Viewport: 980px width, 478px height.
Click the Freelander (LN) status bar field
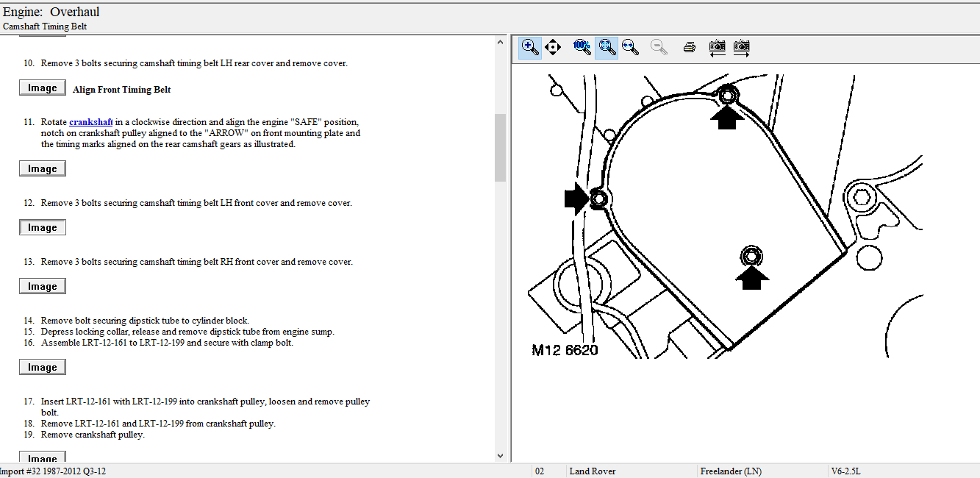pyautogui.click(x=731, y=471)
